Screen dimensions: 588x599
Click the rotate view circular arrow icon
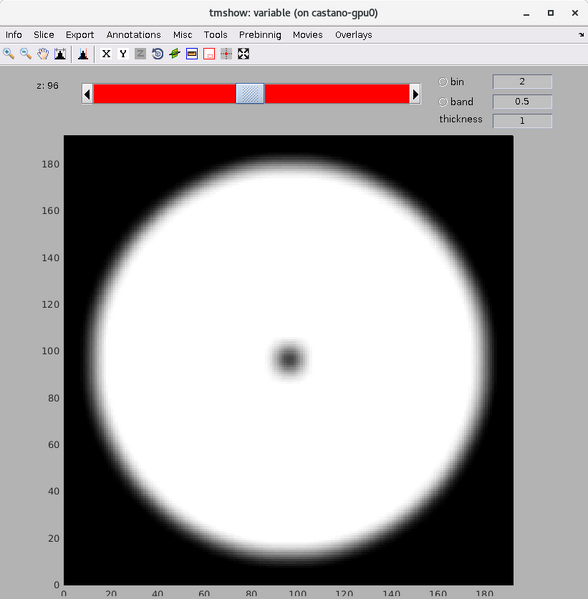(157, 54)
